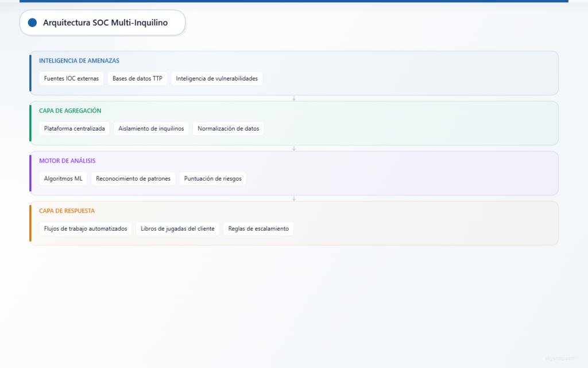The width and height of the screenshot is (588, 368).
Task: Click the Arquitectura SOC Multi-Inquilino title card
Action: pos(102,22)
